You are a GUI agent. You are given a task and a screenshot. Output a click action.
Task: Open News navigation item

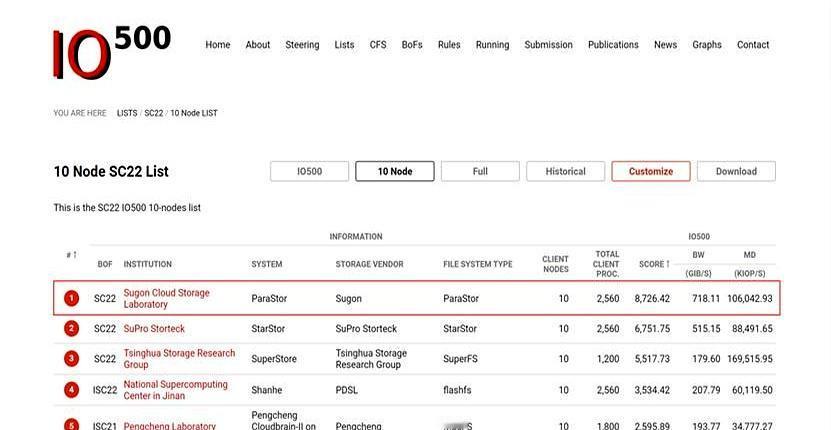point(665,45)
